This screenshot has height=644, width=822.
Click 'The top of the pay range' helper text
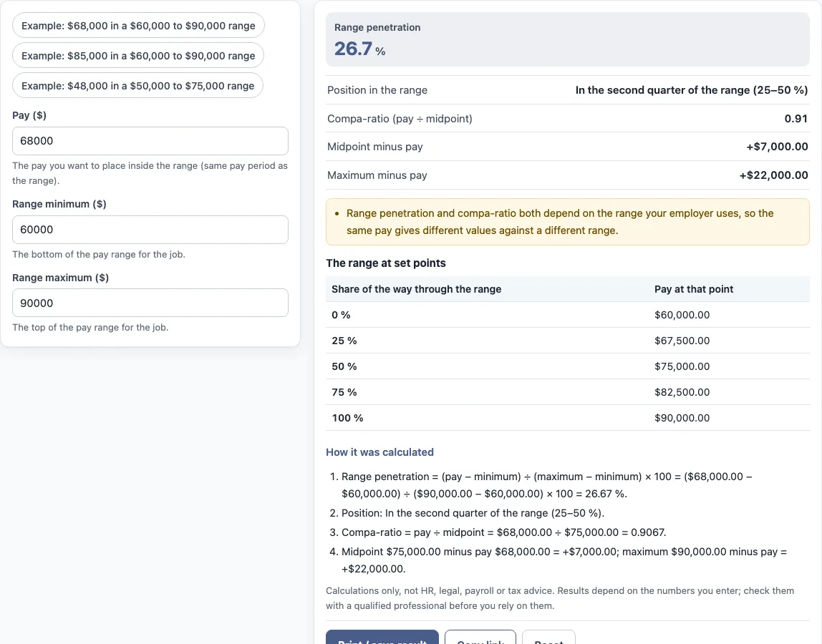click(90, 328)
